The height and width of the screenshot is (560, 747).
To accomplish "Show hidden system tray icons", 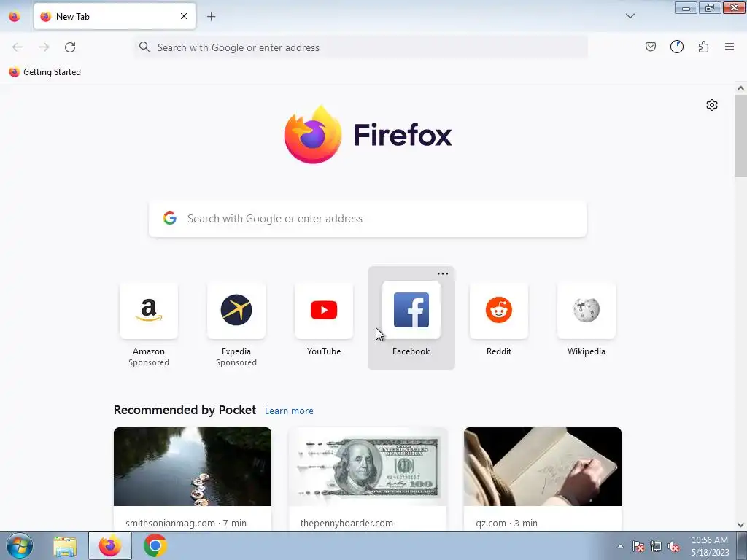I will [620, 546].
